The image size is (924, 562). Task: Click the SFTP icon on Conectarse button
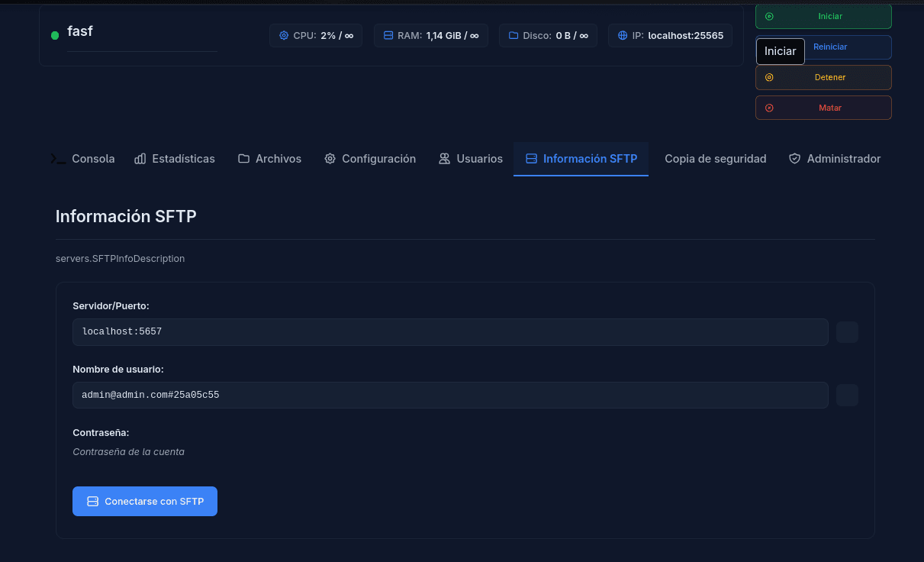[x=92, y=501]
